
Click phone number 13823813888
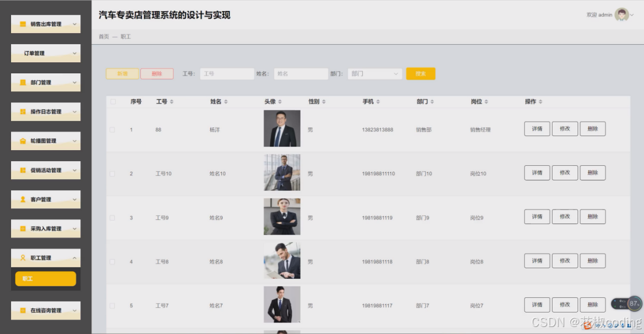coord(377,130)
